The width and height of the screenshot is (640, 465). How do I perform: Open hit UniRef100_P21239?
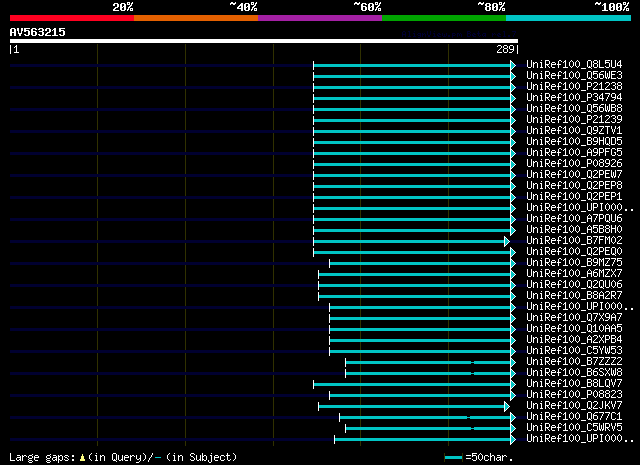pos(574,120)
